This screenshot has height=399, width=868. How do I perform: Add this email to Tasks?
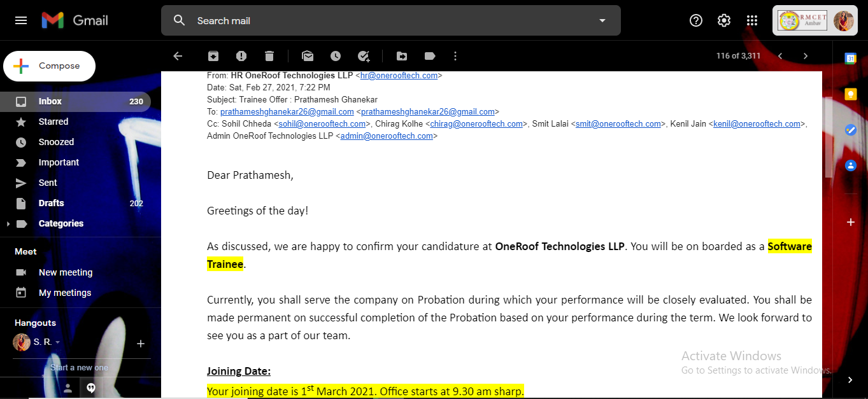pyautogui.click(x=364, y=56)
